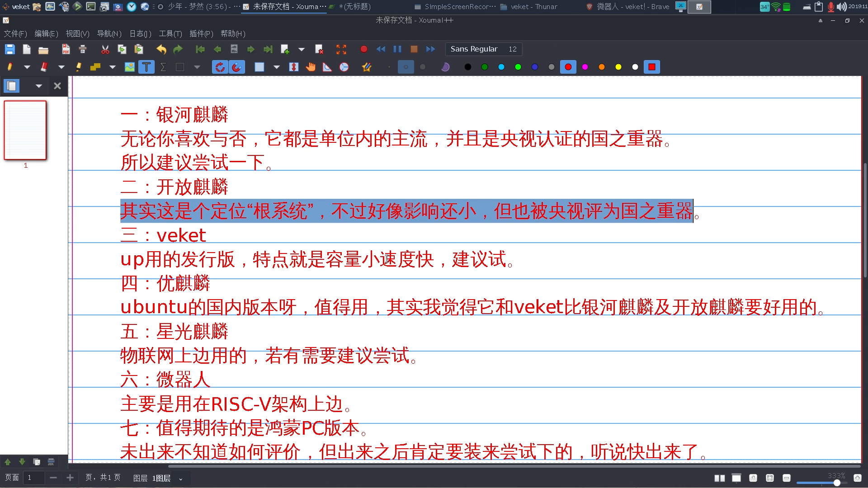Adjust the zoom slider handle
This screenshot has width=868, height=488.
(x=837, y=483)
